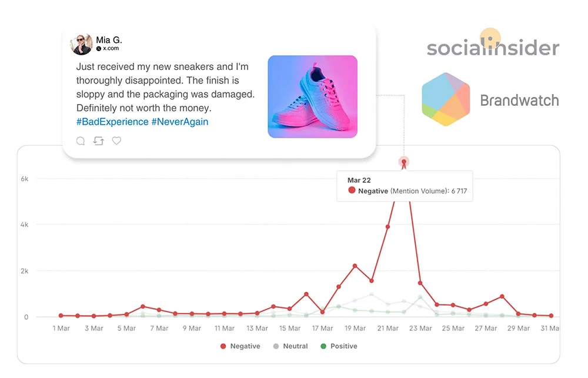Click the retweet icon under the tweet
The width and height of the screenshot is (588, 378).
[98, 141]
